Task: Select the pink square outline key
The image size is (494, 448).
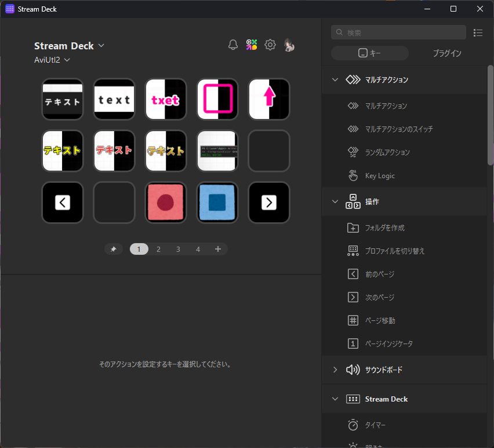Action: point(217,99)
